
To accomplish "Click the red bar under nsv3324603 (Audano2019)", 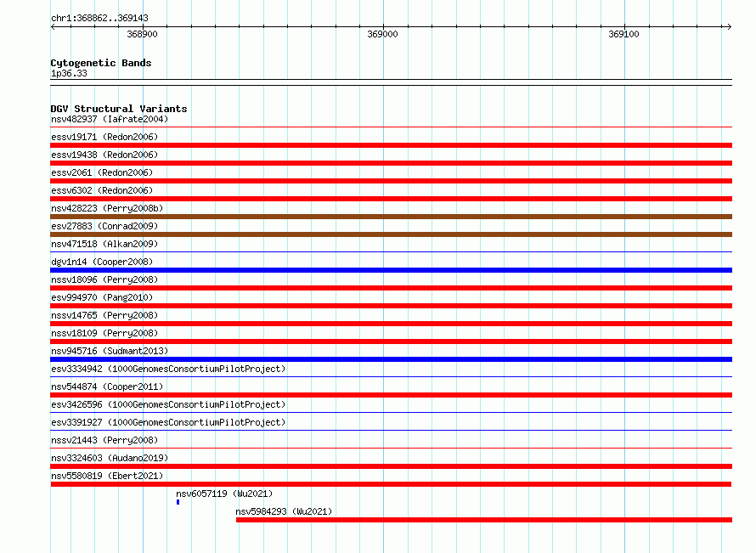I will 391,466.
